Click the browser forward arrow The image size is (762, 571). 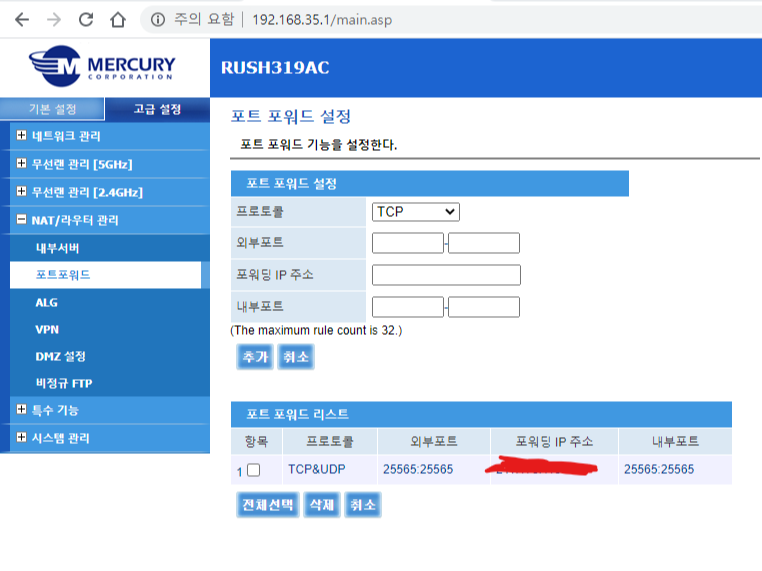54,20
